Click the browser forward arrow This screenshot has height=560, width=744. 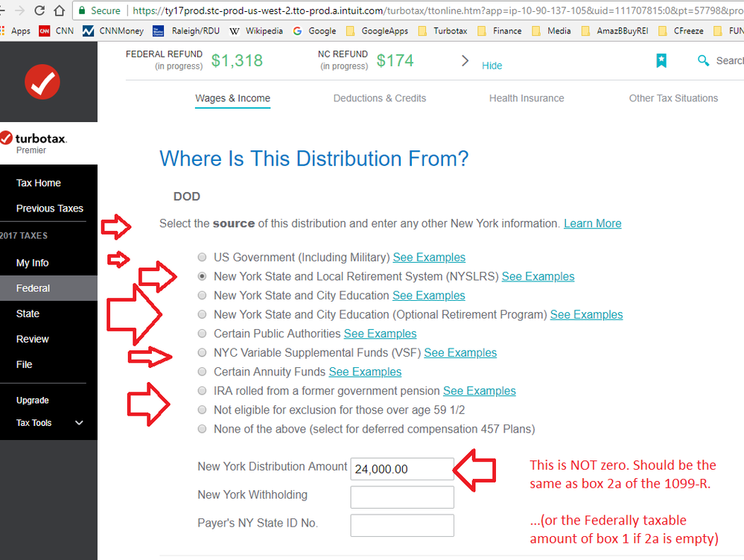coord(20,10)
